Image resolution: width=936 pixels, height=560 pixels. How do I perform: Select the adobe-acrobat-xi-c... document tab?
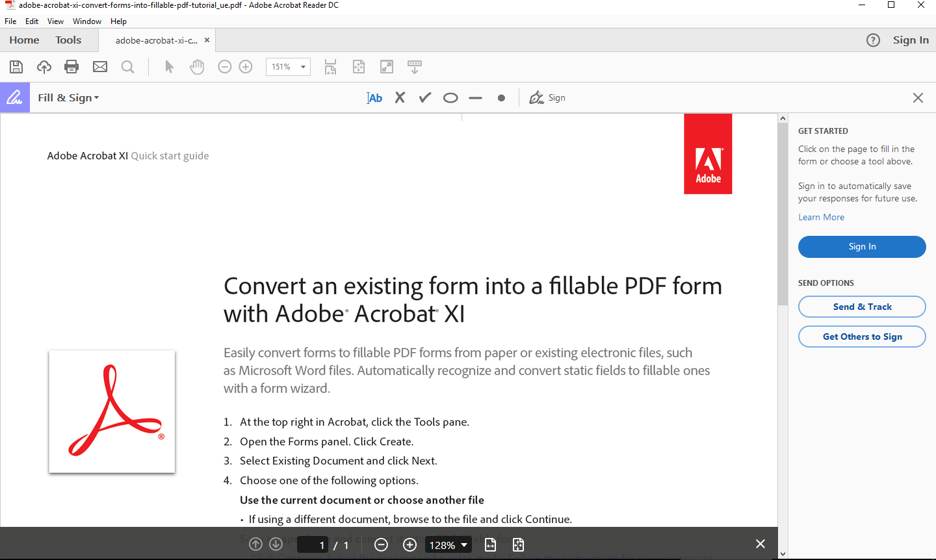pyautogui.click(x=157, y=40)
